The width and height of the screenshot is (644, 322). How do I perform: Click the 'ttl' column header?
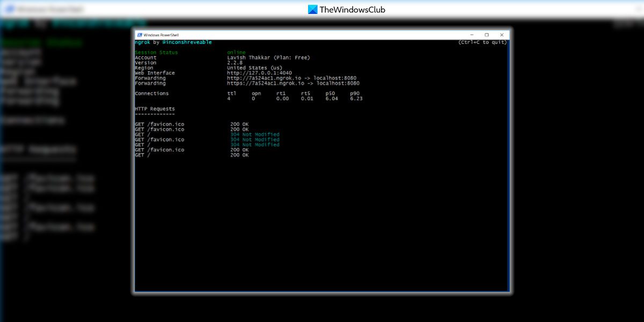point(232,93)
